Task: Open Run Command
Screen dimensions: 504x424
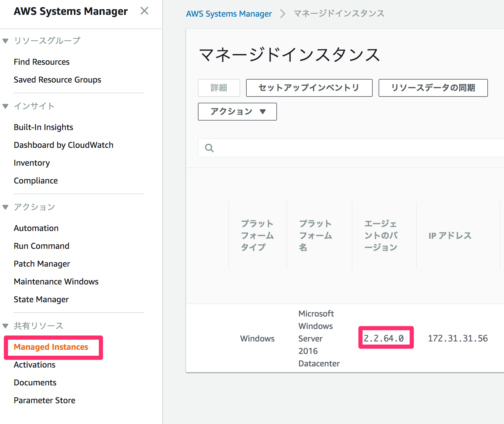Action: click(x=41, y=246)
